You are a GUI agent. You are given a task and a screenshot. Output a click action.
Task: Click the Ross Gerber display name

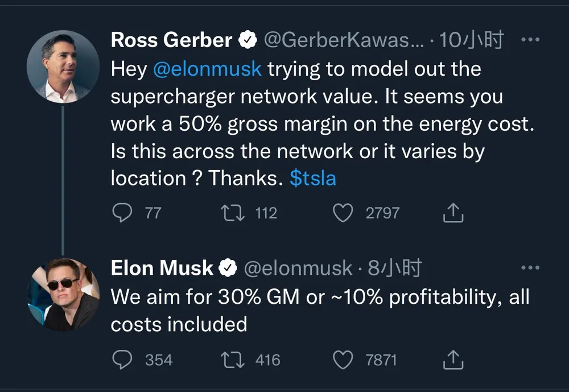click(x=172, y=40)
